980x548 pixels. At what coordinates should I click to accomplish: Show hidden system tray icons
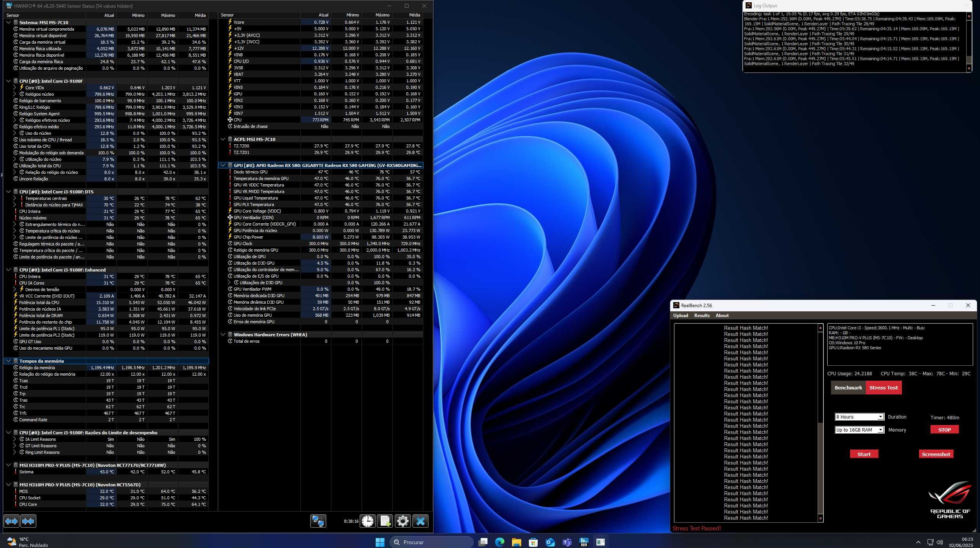(918, 542)
